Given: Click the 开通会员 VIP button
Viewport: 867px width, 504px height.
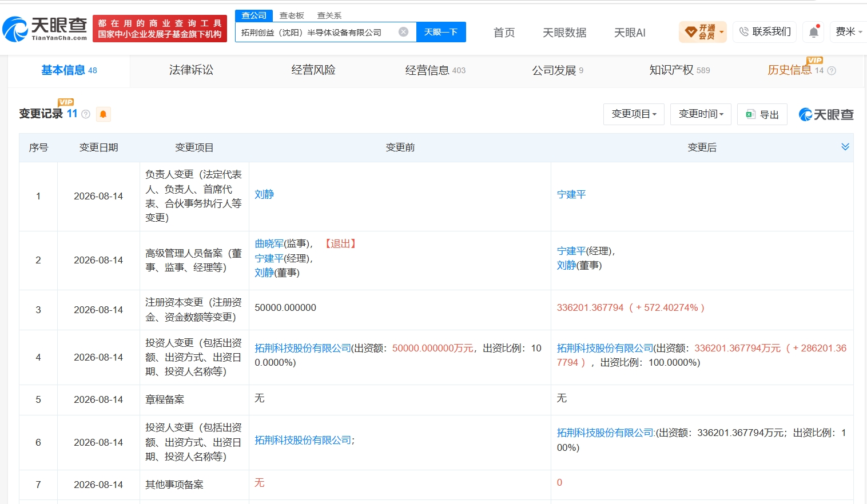Looking at the screenshot, I should (x=703, y=32).
